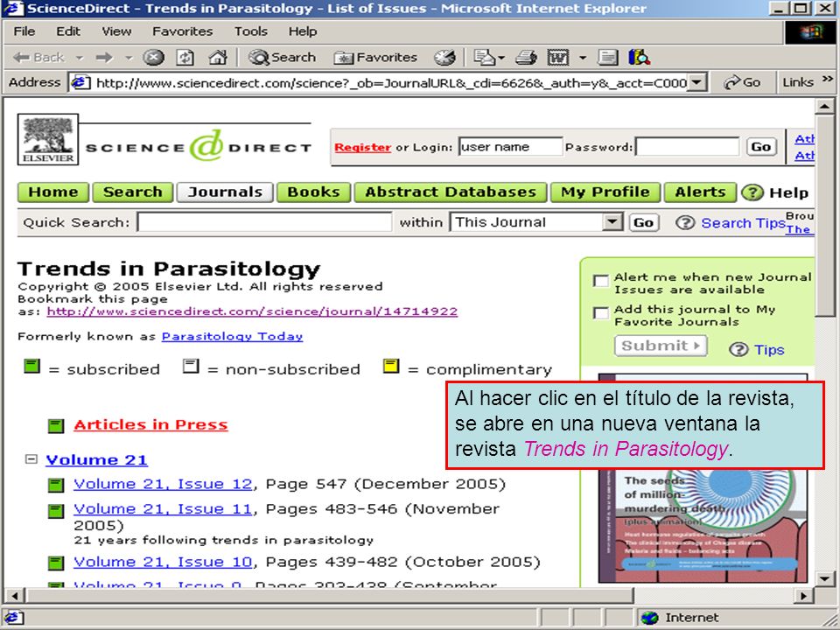Switch to the My Profile tab
This screenshot has height=630, width=840.
[x=605, y=192]
